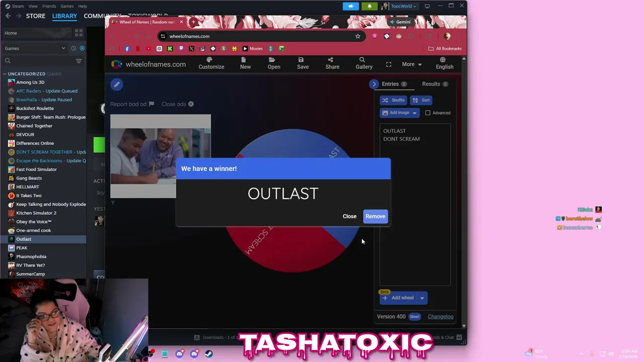The height and width of the screenshot is (362, 644).
Task: Select Phasmophobia in the Steam library
Action: (43, 256)
